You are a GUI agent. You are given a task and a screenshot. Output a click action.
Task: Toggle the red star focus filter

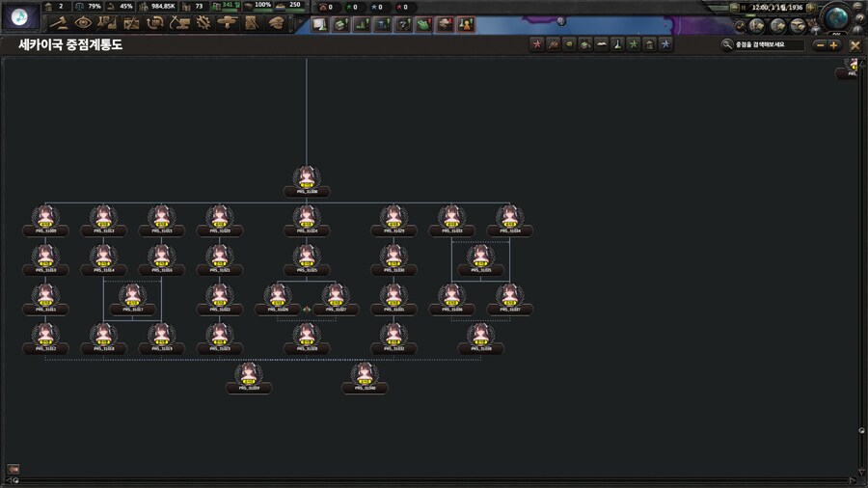click(537, 44)
